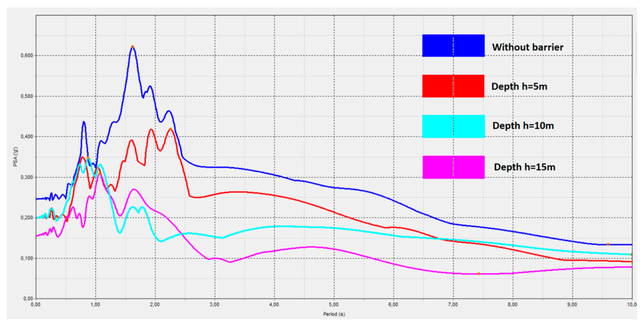
Task: Click the 0,600 tick label on y-axis
Action: 27,56
